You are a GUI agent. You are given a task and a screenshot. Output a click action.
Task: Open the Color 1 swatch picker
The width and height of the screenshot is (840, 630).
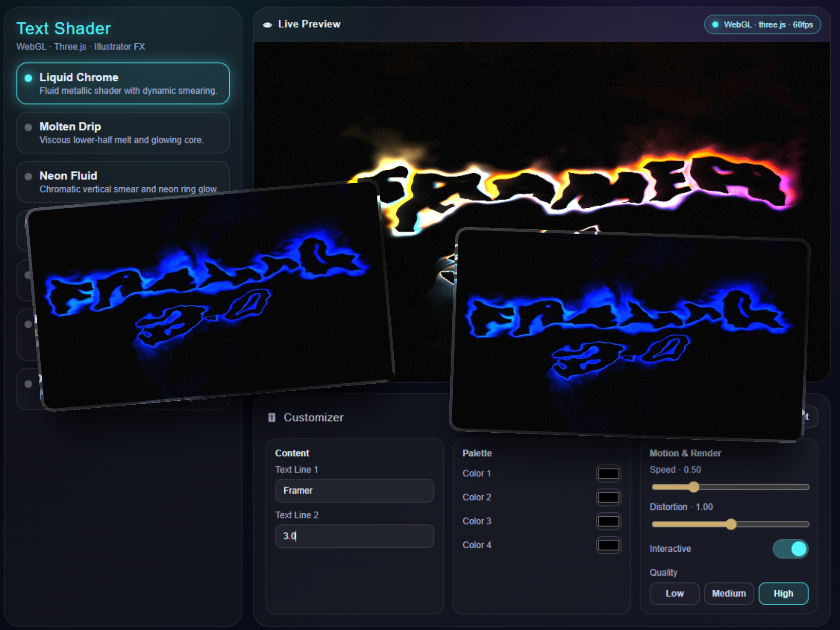608,473
